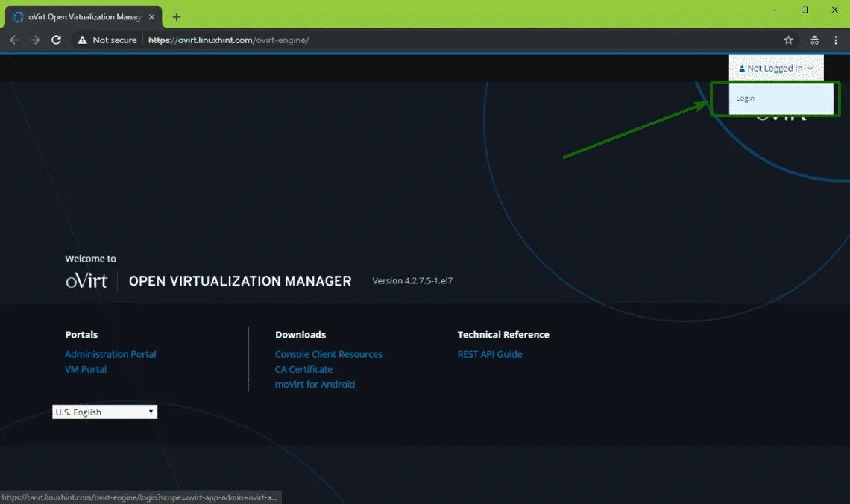
Task: Open the VM Portal link
Action: tap(86, 369)
